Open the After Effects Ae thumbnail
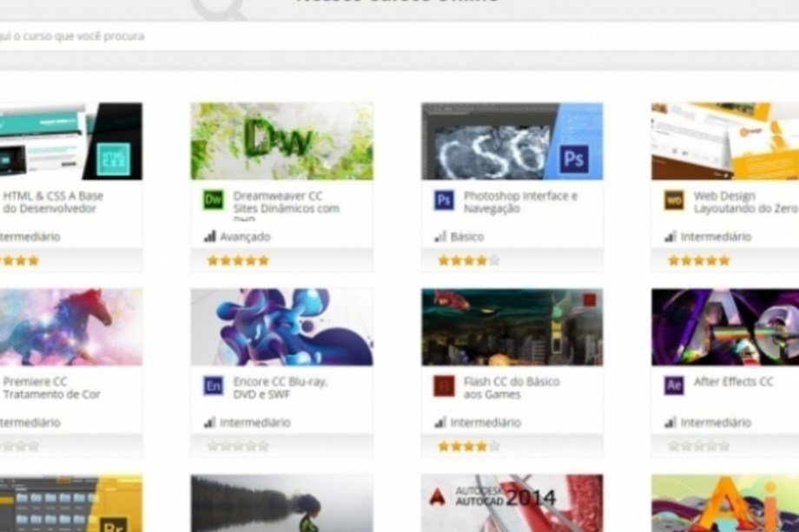Screen dimensions: 799x532 pyautogui.click(x=725, y=327)
